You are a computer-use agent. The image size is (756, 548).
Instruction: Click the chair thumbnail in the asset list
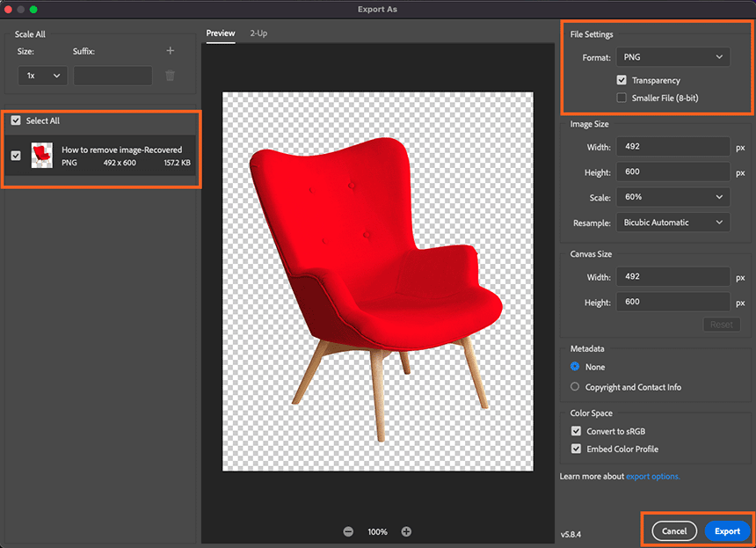tap(42, 156)
